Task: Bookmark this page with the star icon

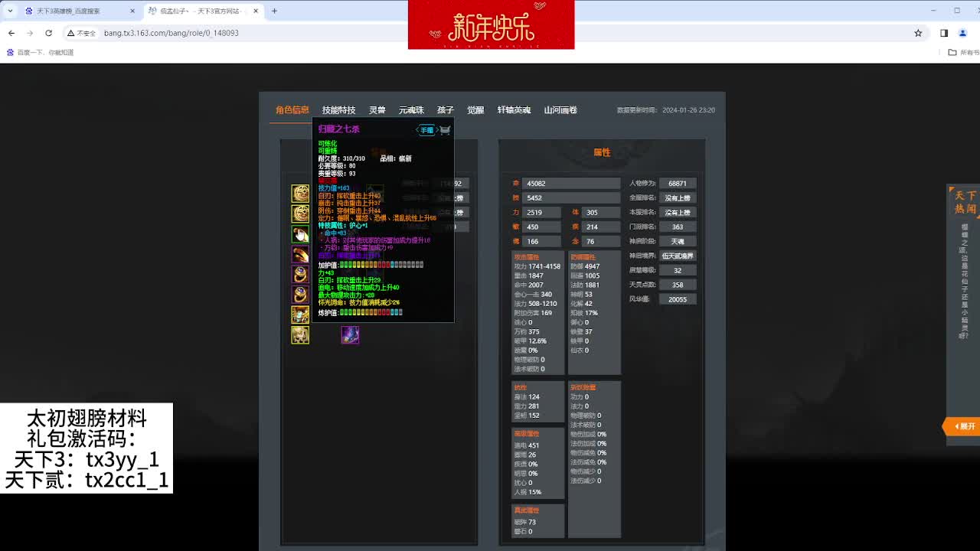Action: pyautogui.click(x=918, y=33)
